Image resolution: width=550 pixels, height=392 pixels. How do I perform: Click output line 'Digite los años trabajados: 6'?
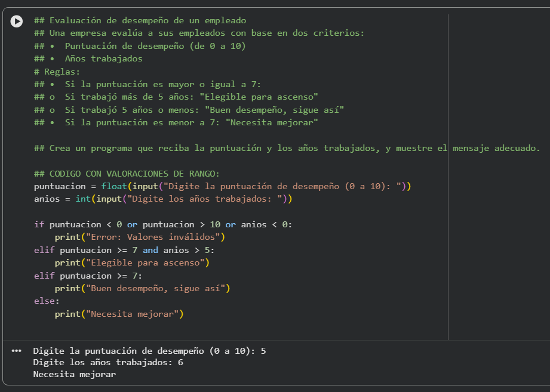108,362
